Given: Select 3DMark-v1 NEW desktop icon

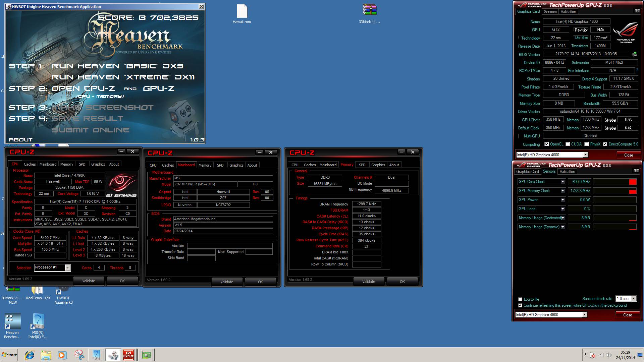Looking at the screenshot, I should coord(13,295).
